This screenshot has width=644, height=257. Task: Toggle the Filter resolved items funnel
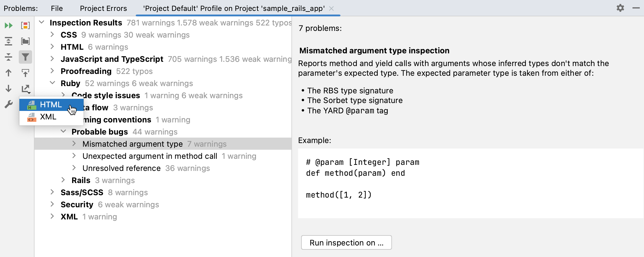(25, 57)
